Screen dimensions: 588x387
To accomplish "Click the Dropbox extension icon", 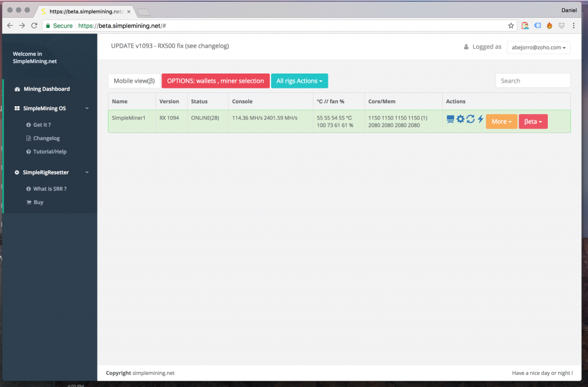I will pyautogui.click(x=562, y=25).
